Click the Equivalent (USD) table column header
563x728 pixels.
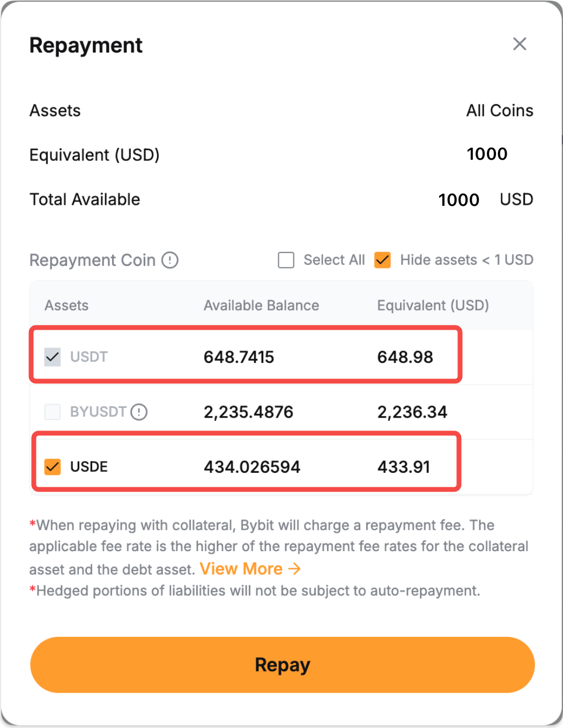pyautogui.click(x=433, y=306)
